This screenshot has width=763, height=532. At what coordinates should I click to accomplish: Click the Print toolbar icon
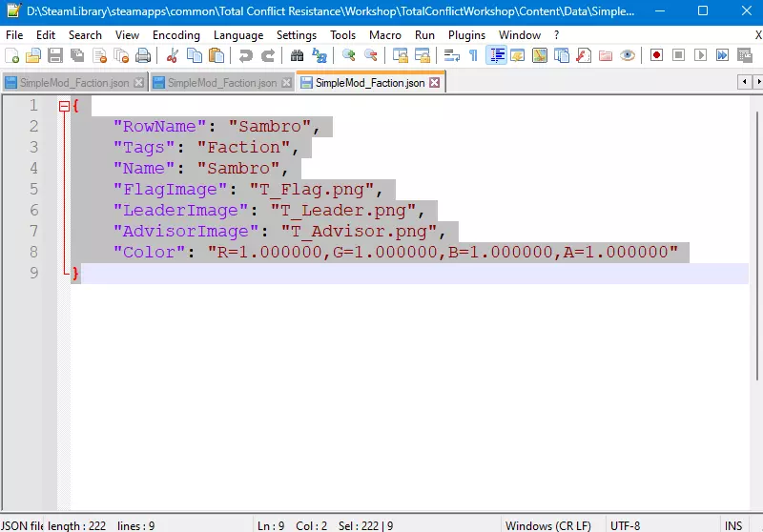(142, 56)
